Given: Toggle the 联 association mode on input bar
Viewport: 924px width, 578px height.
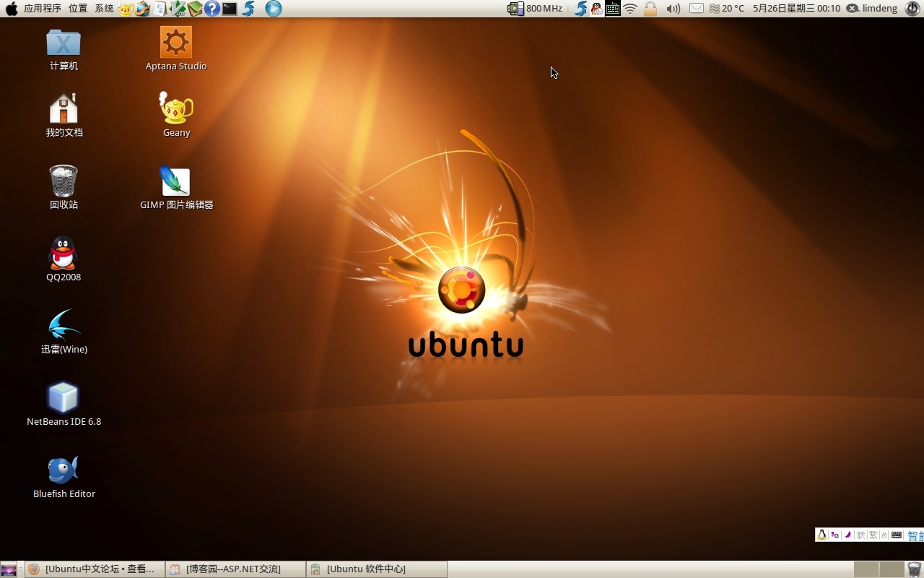Looking at the screenshot, I should (860, 535).
